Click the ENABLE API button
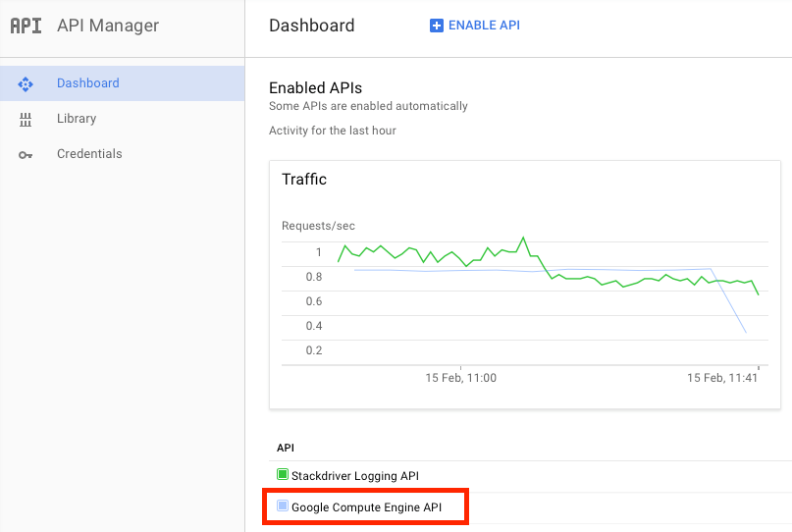This screenshot has width=792, height=532. coord(475,26)
